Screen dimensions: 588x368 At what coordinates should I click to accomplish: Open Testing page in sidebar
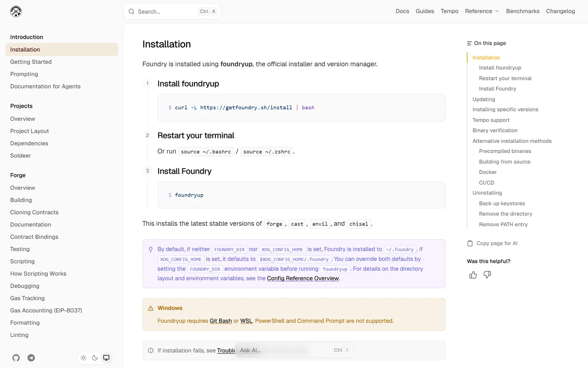20,249
